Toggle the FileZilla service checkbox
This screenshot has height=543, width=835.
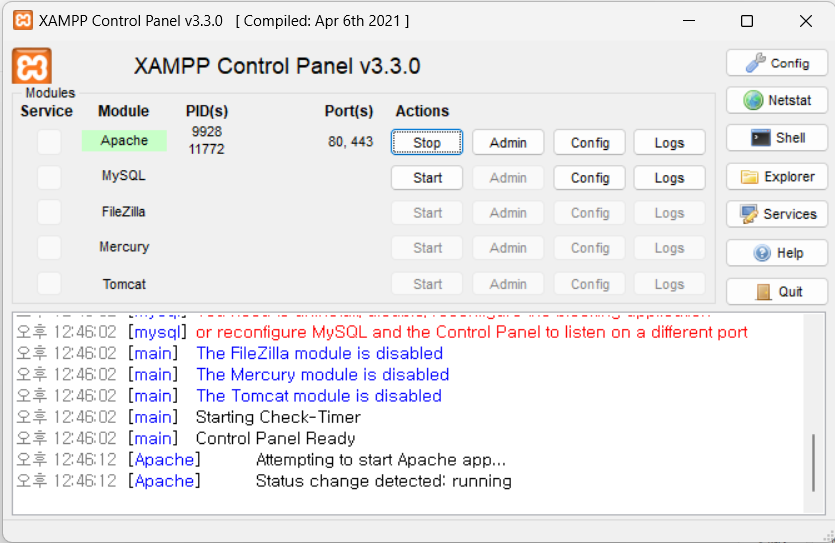49,212
